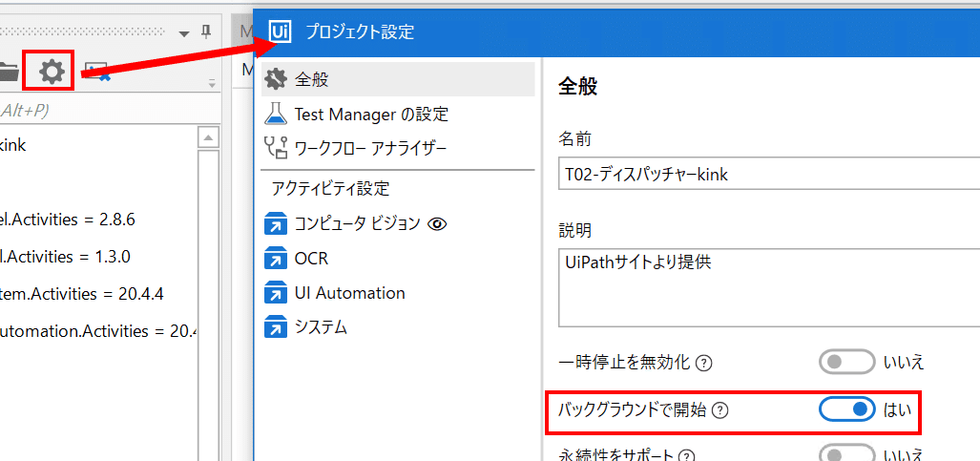The image size is (980, 461).
Task: Select the Activities = 1.3.0 dependency
Action: (65, 257)
